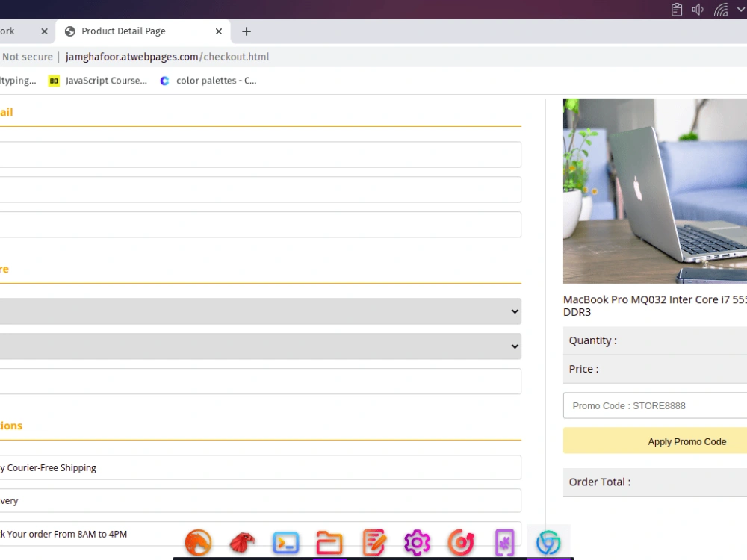
Task: Open the lower dropdown above the text field
Action: [x=260, y=346]
